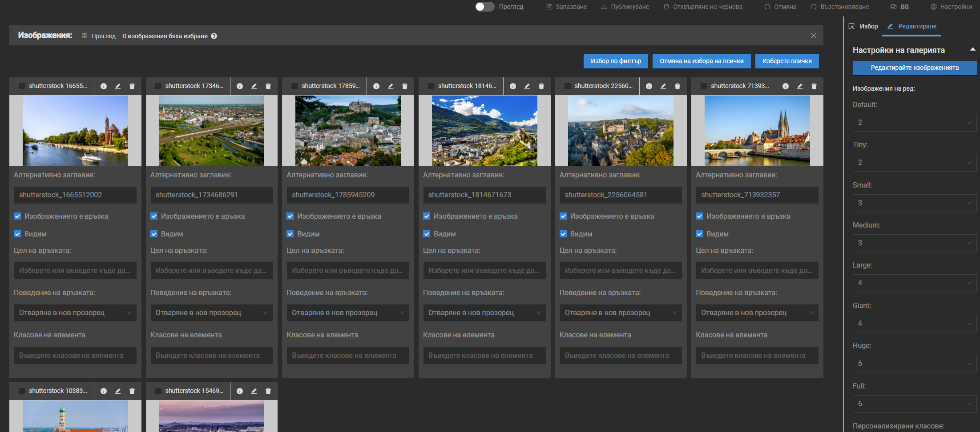Screen dimensions: 980x432
Task: Open info for shutterstock-22560 image
Action: (x=649, y=86)
